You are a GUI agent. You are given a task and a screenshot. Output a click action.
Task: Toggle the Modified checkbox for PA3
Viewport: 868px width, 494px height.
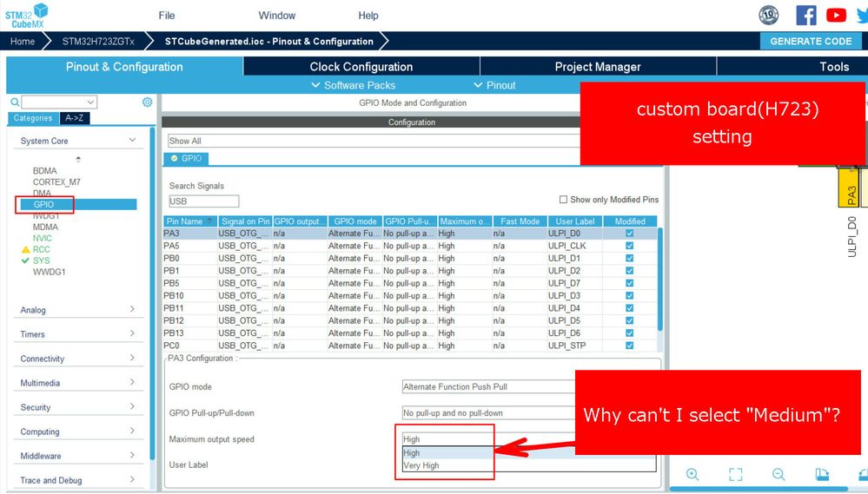[x=629, y=234]
